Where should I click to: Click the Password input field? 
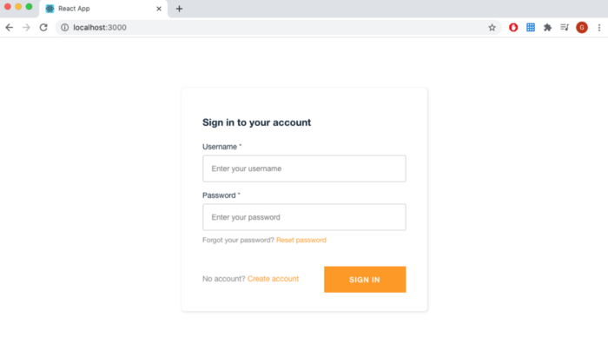[304, 217]
